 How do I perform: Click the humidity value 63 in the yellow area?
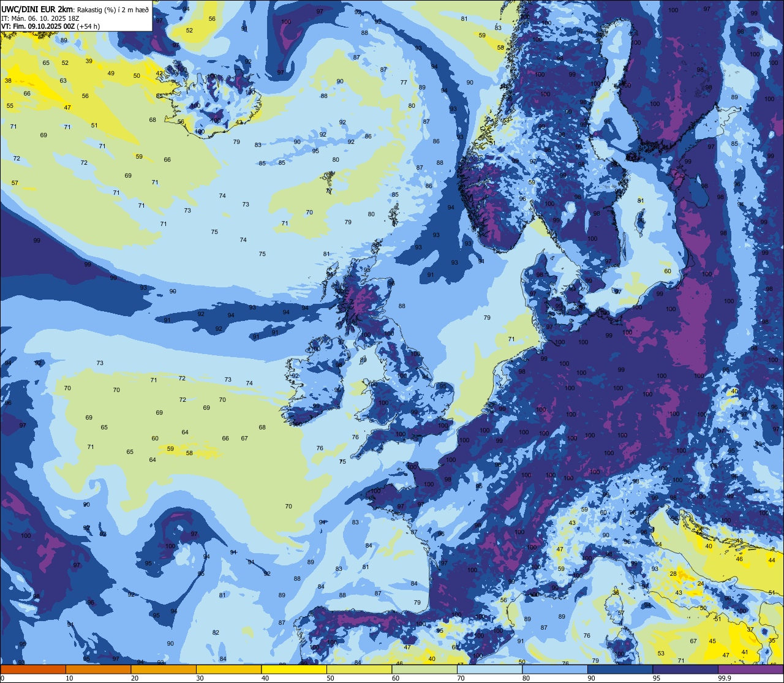63,80
